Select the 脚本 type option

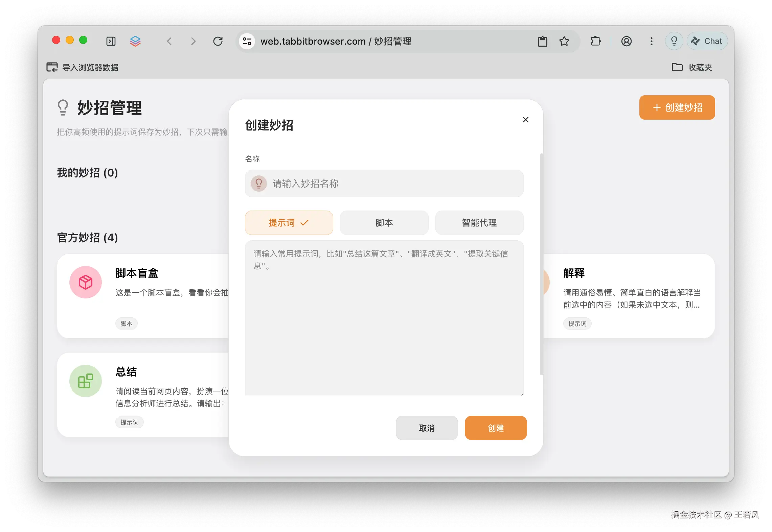384,223
